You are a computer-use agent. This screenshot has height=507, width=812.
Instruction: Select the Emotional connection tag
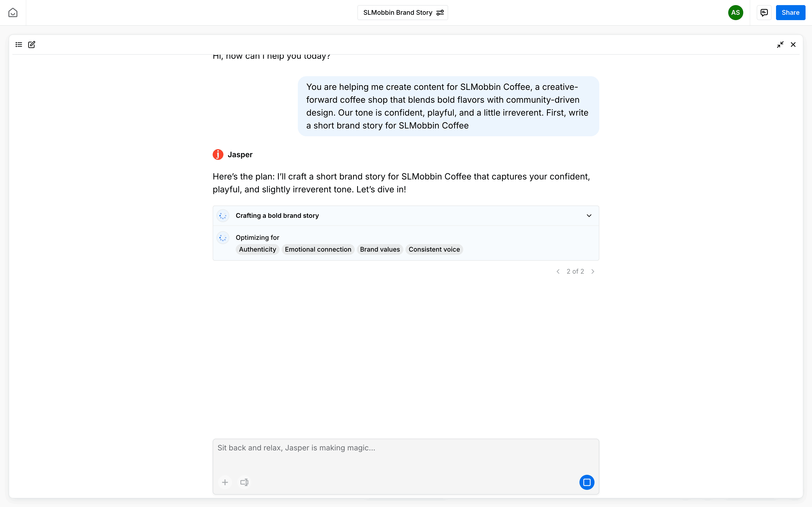click(x=318, y=249)
